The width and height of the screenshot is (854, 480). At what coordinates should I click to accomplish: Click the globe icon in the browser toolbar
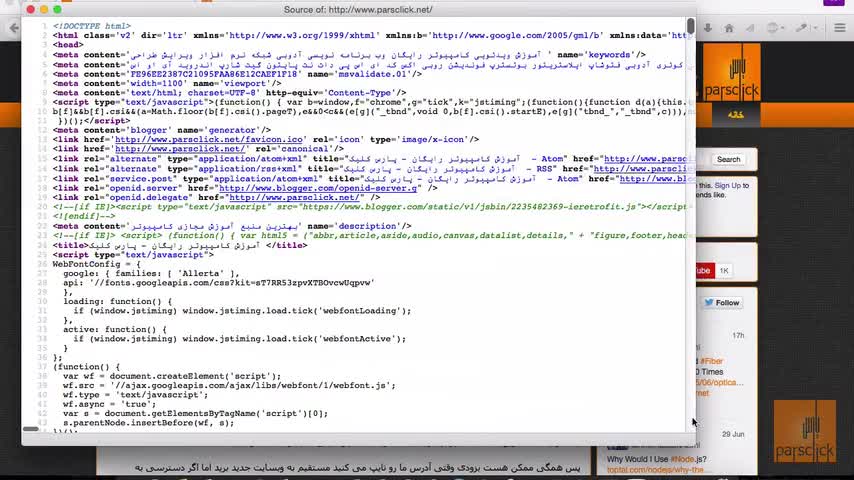[x=772, y=28]
